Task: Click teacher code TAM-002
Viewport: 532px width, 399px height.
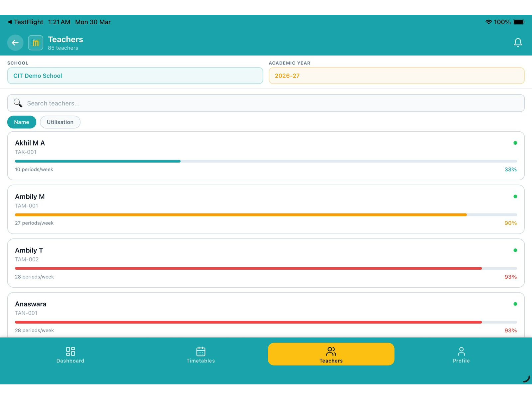Action: click(x=27, y=259)
